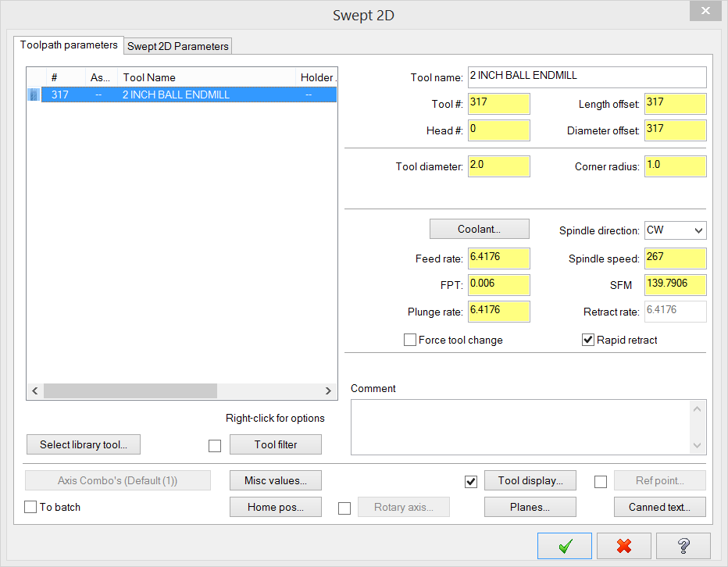Click the Spindle speed field

click(676, 259)
